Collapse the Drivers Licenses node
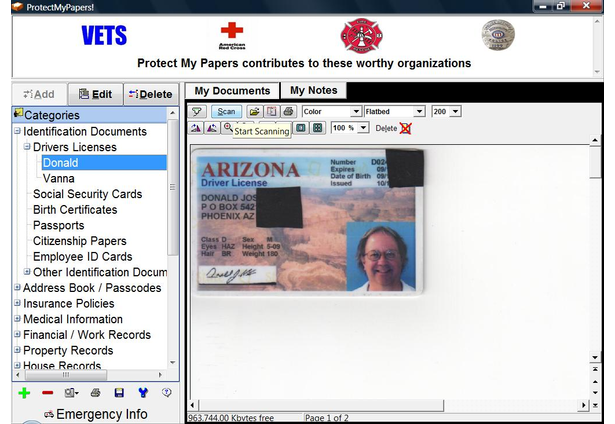Image resolution: width=615 pixels, height=424 pixels. pyautogui.click(x=27, y=146)
